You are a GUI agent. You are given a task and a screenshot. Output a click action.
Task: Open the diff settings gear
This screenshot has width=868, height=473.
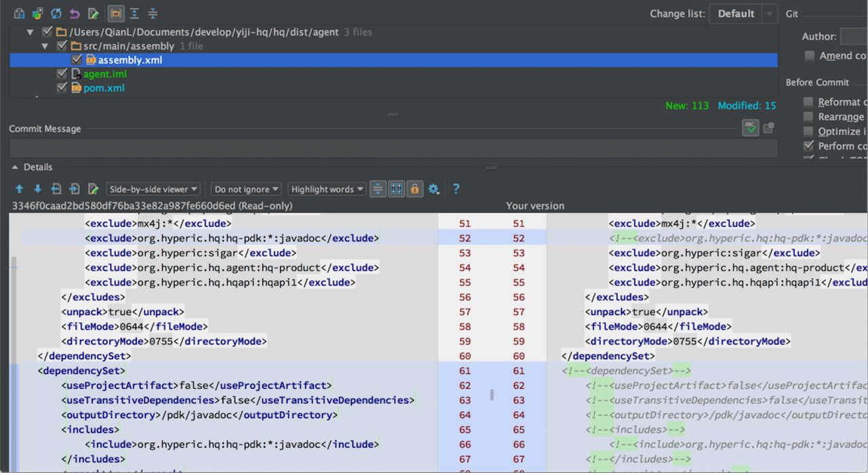pyautogui.click(x=434, y=189)
